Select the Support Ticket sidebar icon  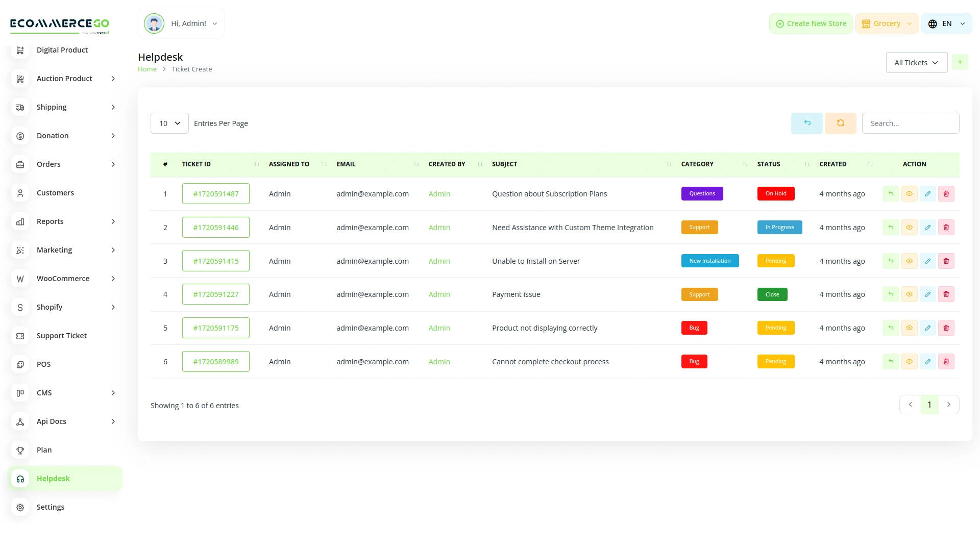click(x=20, y=335)
